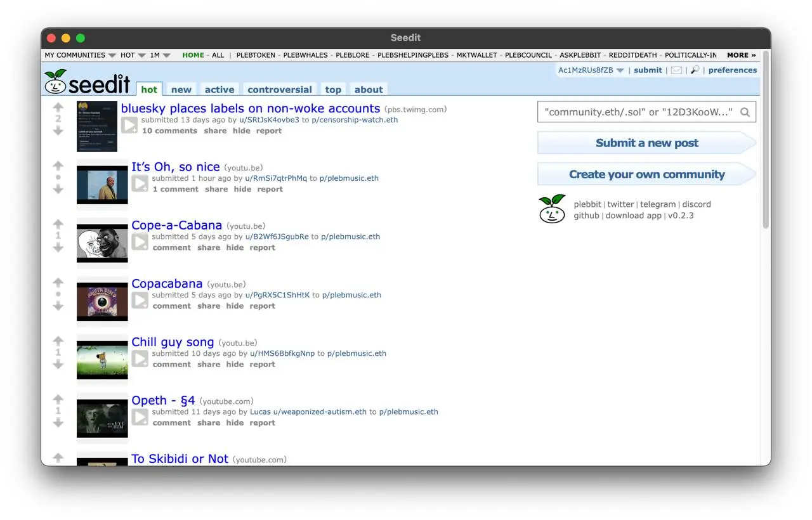Expand video player for 'It's Oh, so nice'

coord(140,183)
